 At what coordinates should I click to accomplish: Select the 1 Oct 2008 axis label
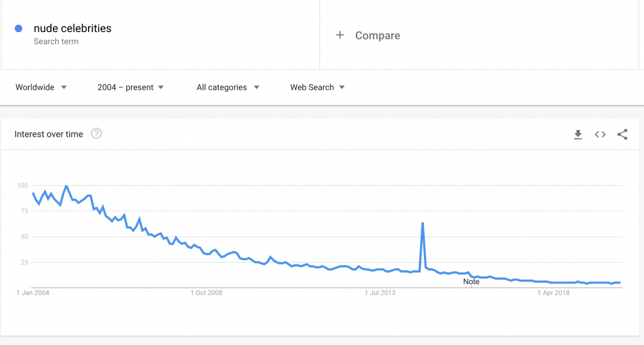tap(206, 293)
